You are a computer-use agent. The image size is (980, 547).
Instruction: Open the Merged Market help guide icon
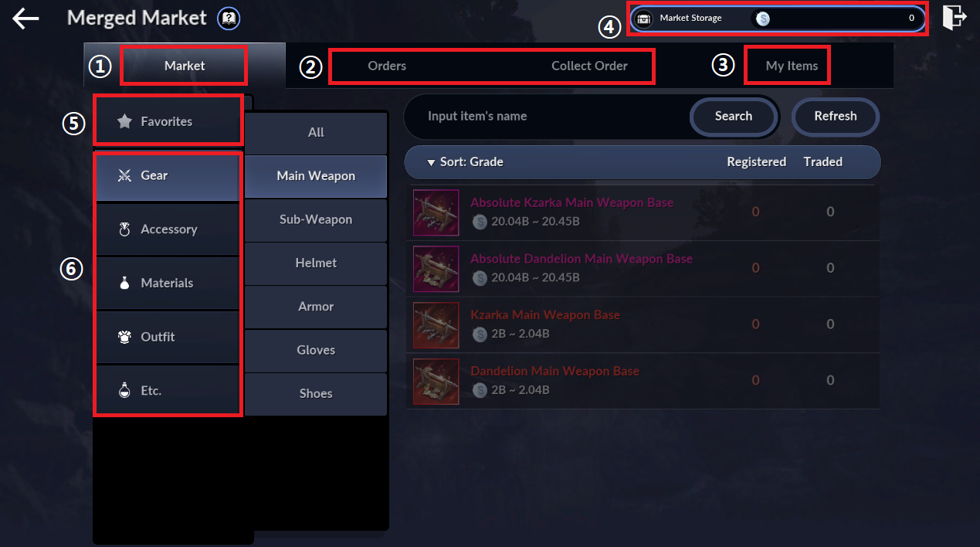(x=229, y=19)
